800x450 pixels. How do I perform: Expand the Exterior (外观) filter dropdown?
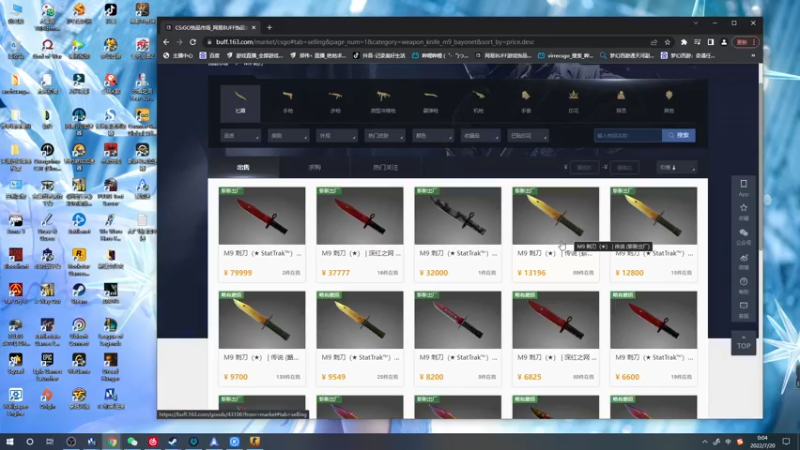pos(337,136)
